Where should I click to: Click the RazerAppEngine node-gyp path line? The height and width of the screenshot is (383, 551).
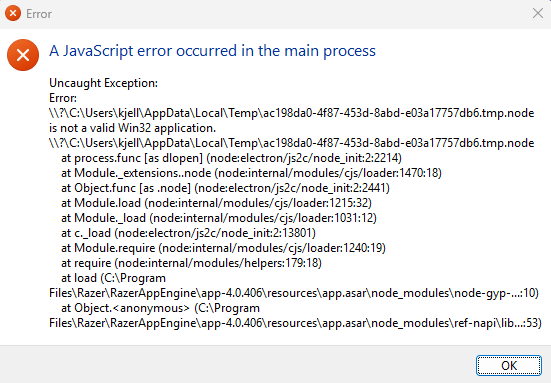(x=294, y=293)
